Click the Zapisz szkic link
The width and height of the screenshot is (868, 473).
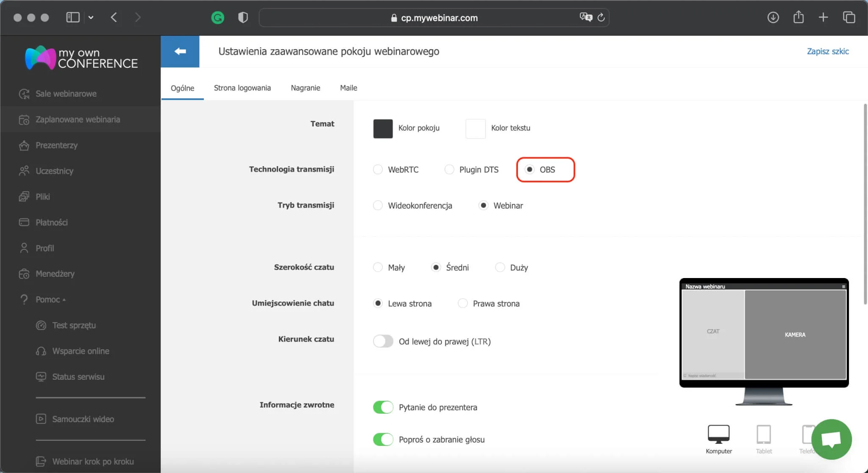click(x=828, y=51)
